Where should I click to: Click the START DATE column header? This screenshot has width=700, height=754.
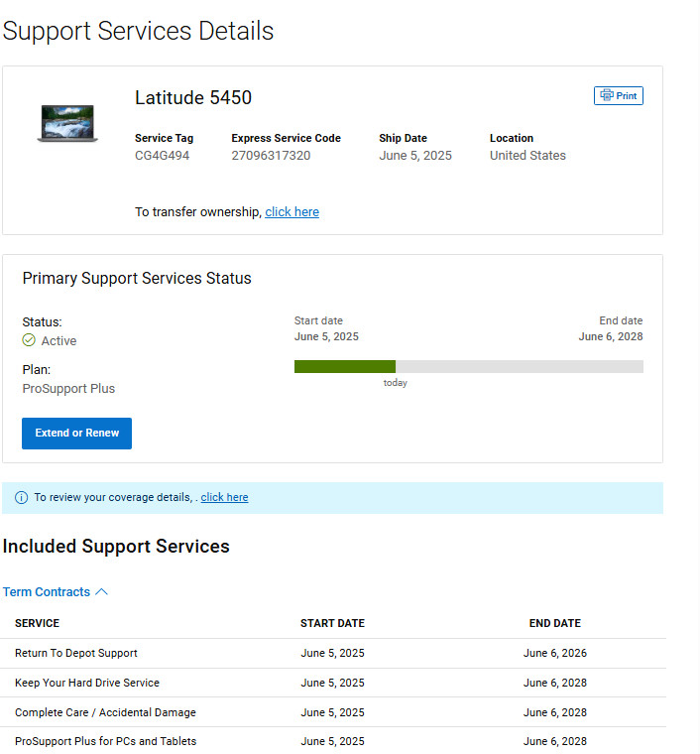point(332,623)
